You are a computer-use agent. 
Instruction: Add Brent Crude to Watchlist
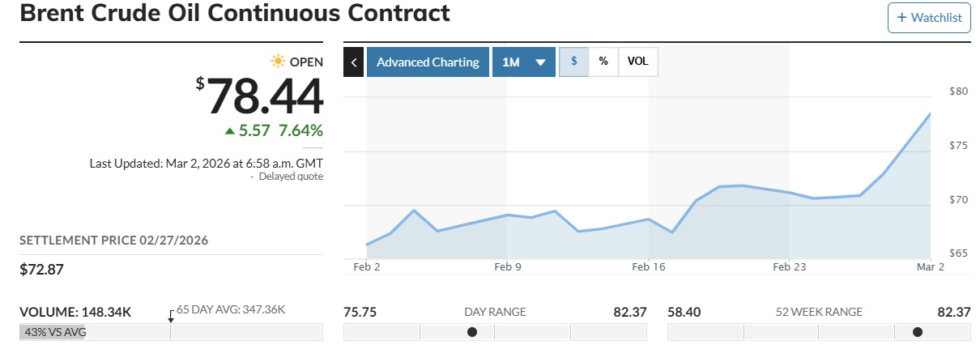click(x=929, y=18)
